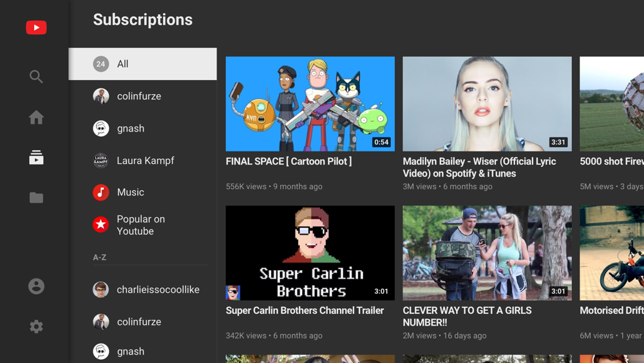
Task: Click charlieissocoollike avatar
Action: coord(100,289)
